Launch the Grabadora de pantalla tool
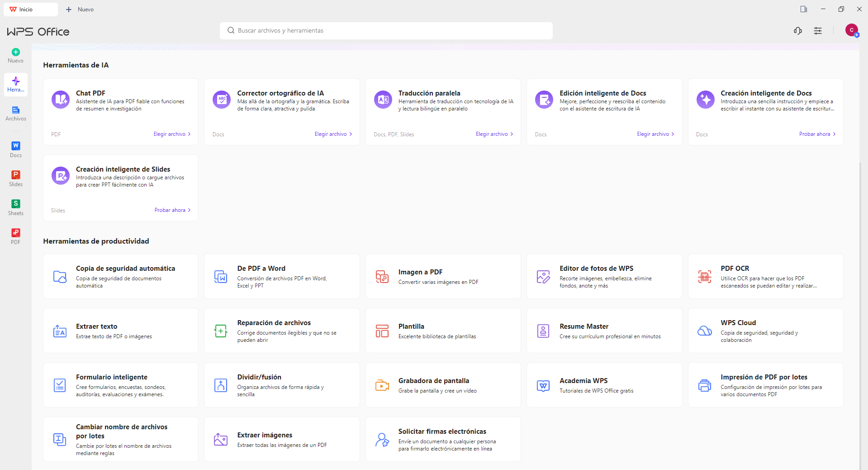This screenshot has height=470, width=868. (443, 385)
